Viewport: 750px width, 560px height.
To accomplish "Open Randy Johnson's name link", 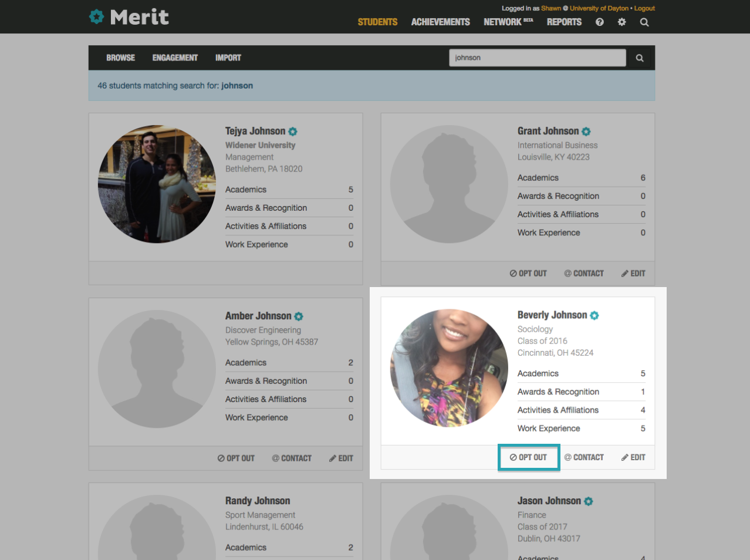I will 258,501.
